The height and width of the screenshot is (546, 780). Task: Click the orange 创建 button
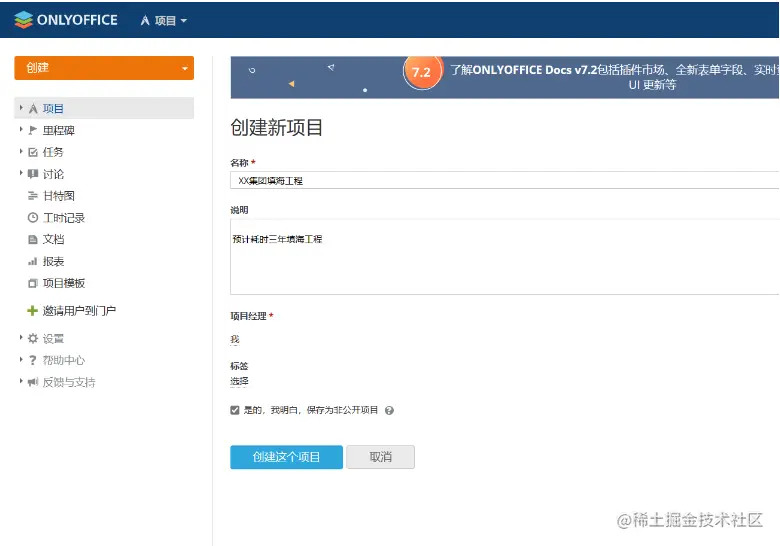104,68
